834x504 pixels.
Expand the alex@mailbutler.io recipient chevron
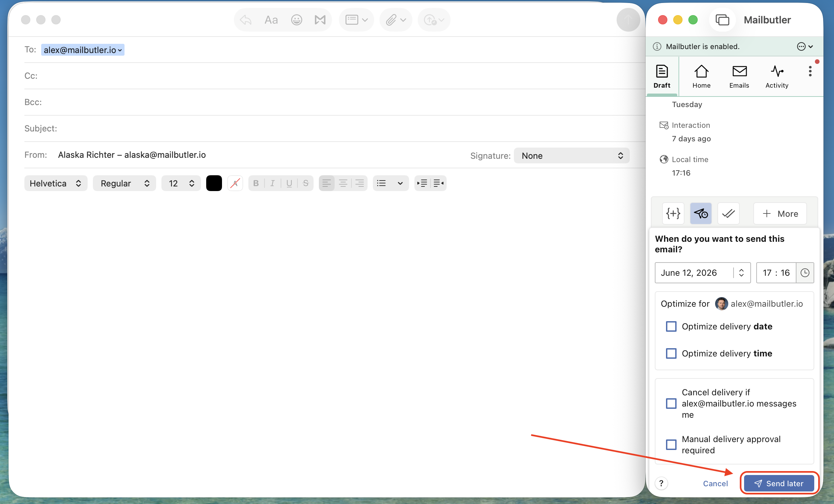(120, 50)
